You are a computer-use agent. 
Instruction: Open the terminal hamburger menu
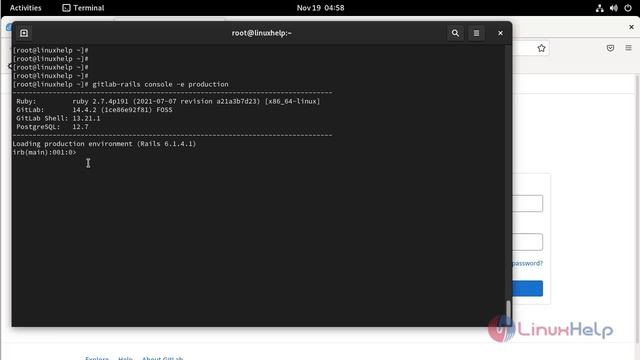[476, 33]
